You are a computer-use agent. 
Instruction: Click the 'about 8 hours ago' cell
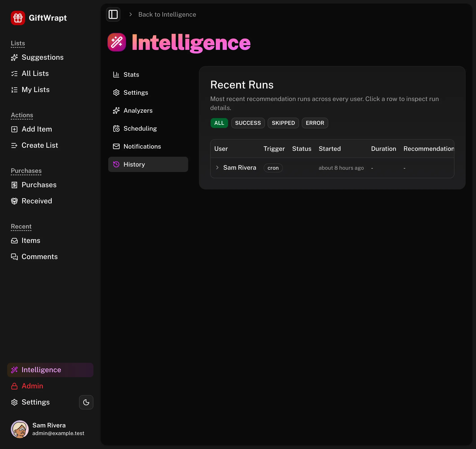[x=341, y=168]
